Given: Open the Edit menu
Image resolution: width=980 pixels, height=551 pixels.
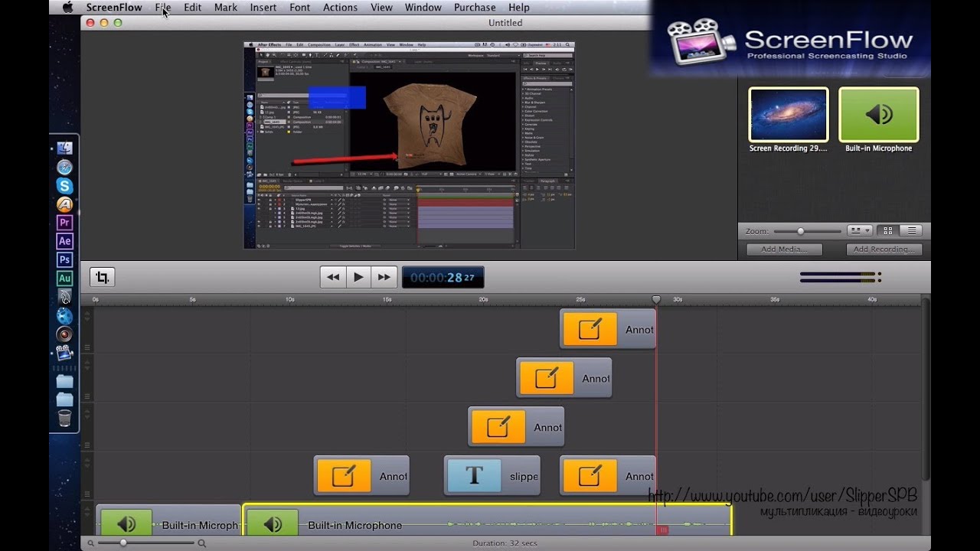Looking at the screenshot, I should 192,8.
